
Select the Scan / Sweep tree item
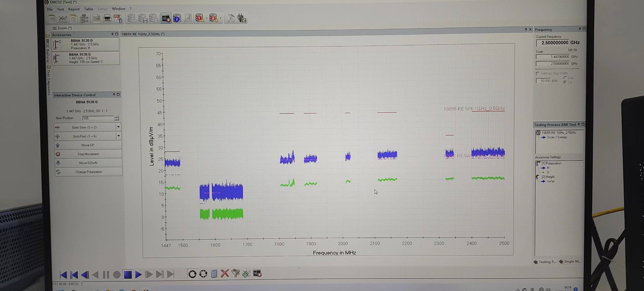pos(557,137)
